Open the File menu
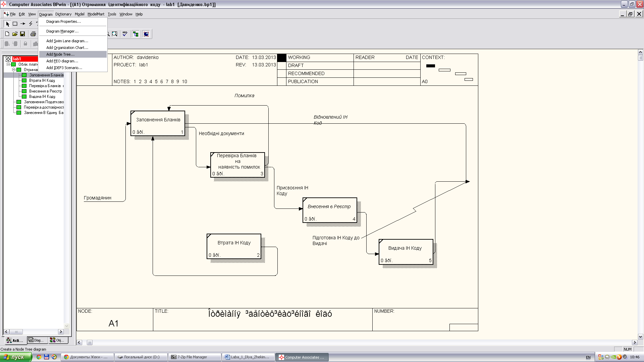The height and width of the screenshot is (362, 644). pos(13,14)
